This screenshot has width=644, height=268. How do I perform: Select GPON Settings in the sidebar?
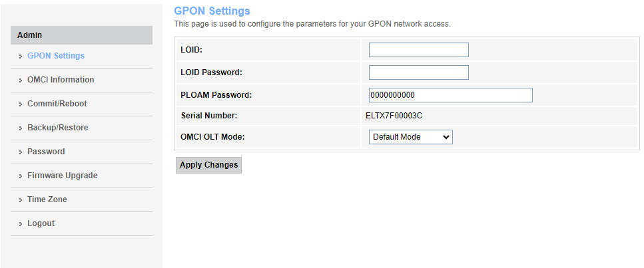56,56
